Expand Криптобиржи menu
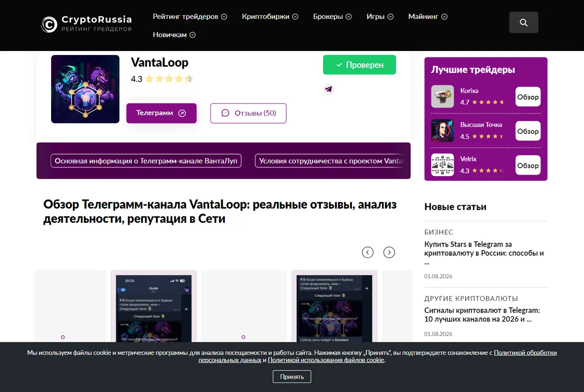Screen dimensions: 584x392 click(x=270, y=17)
